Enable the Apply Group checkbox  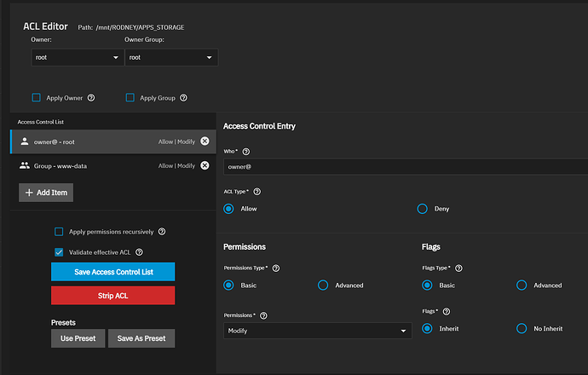coord(130,97)
